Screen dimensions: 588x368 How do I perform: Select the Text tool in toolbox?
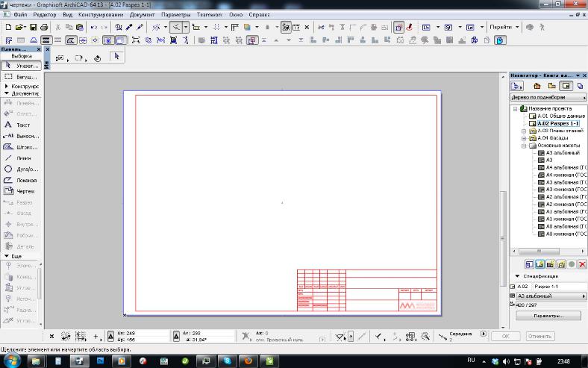click(18, 125)
